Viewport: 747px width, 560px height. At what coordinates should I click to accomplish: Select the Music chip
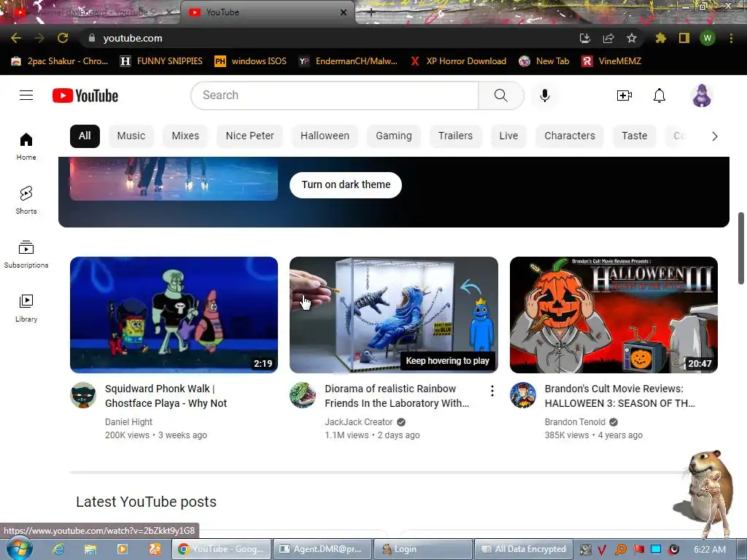[x=131, y=136]
